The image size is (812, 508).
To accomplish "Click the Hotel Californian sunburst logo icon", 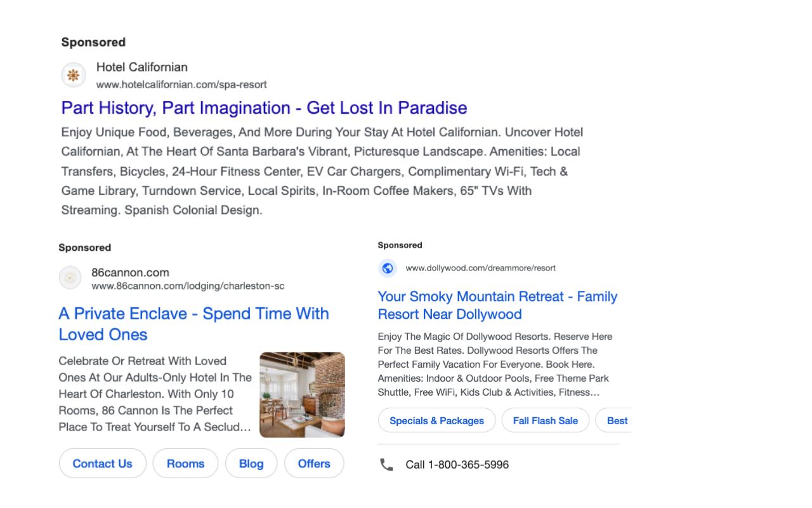I will pos(74,76).
